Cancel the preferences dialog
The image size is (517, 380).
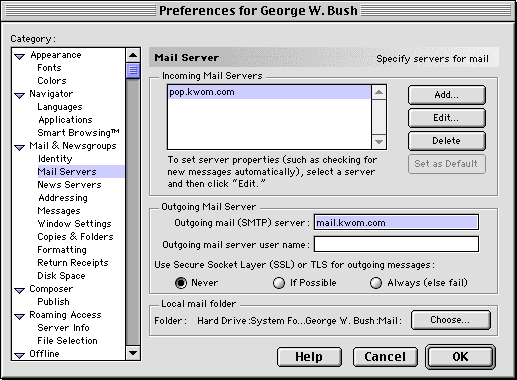pyautogui.click(x=385, y=357)
